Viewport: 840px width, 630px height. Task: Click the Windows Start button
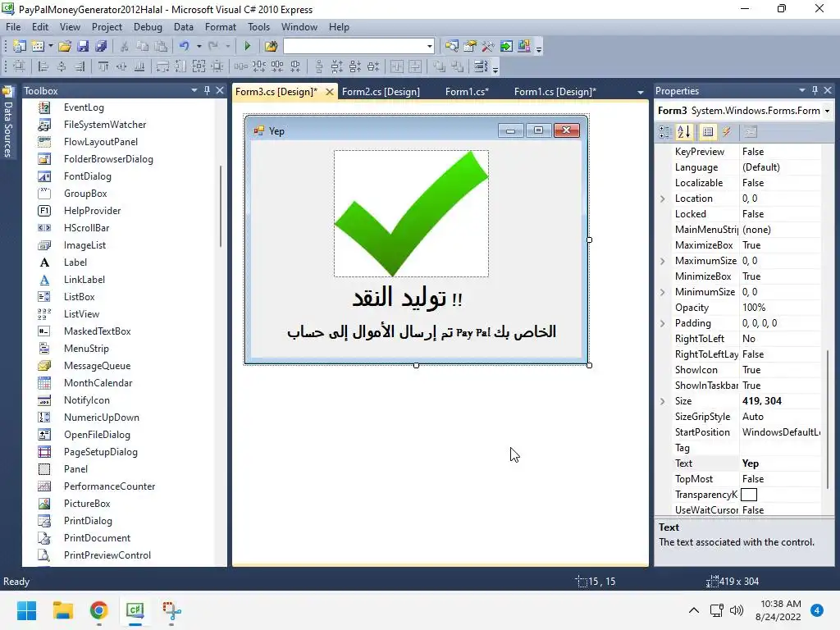26,610
